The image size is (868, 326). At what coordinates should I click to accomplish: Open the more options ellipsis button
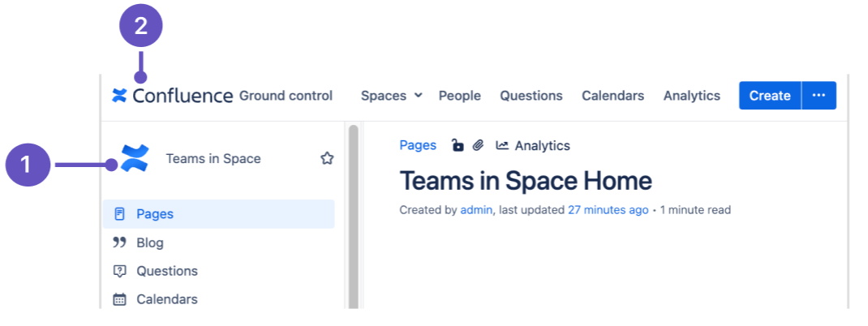tap(819, 96)
